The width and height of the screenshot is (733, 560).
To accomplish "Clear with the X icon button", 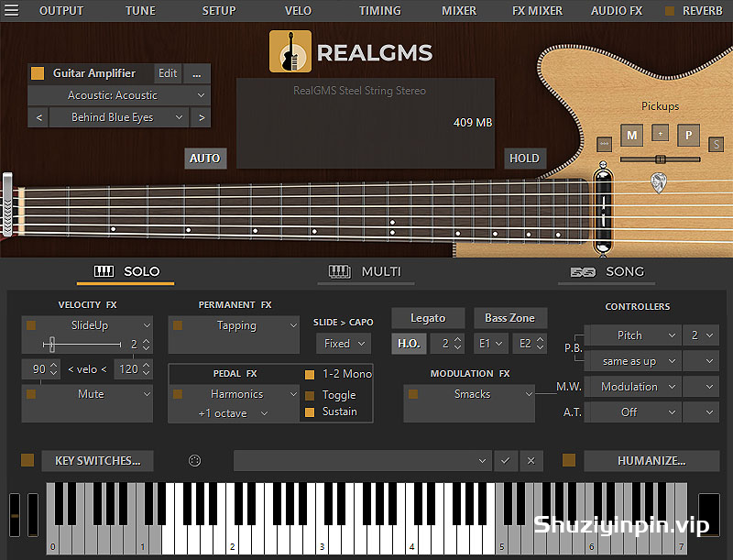I will point(531,461).
